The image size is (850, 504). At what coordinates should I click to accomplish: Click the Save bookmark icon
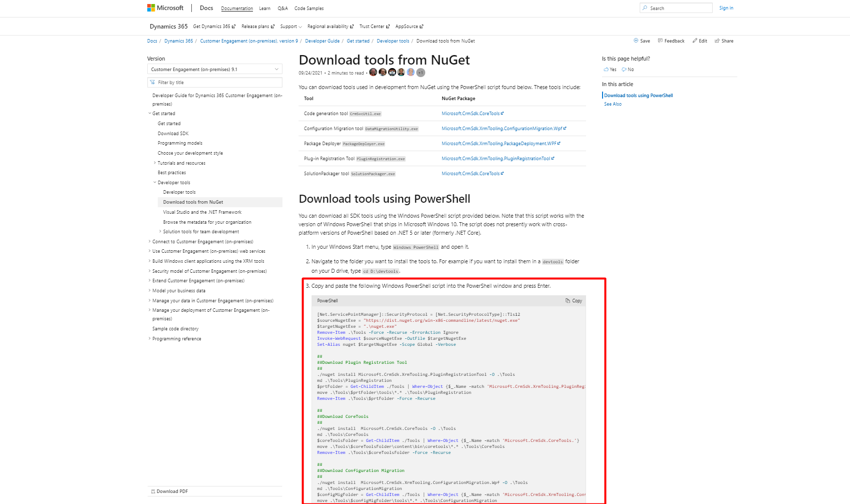coord(636,41)
